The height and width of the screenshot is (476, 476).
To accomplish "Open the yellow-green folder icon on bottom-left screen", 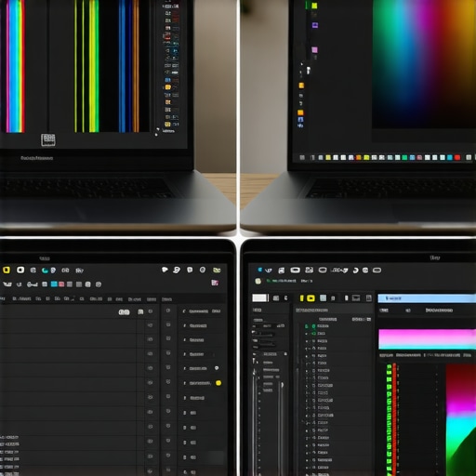I will tap(217, 271).
